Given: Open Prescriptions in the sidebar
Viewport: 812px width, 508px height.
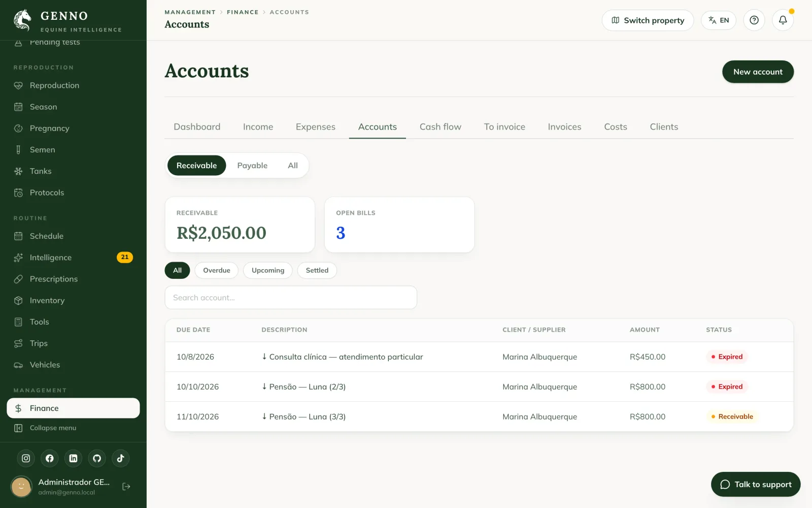Looking at the screenshot, I should pos(73,279).
